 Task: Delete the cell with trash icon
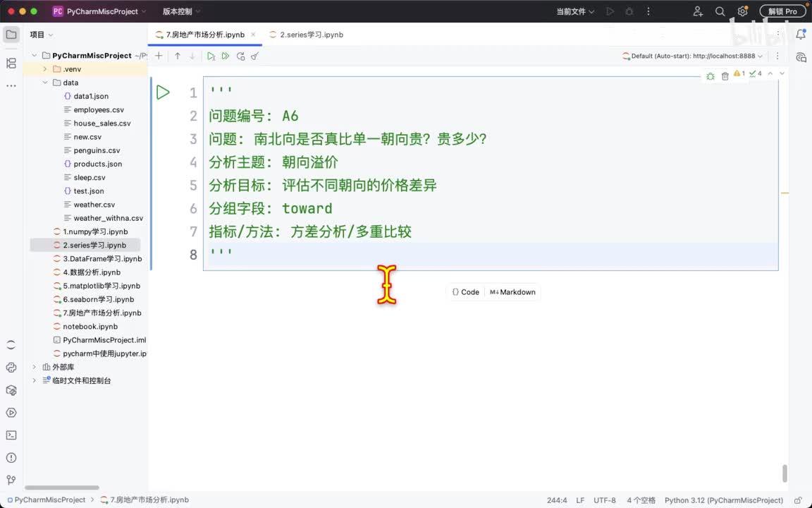(x=725, y=76)
